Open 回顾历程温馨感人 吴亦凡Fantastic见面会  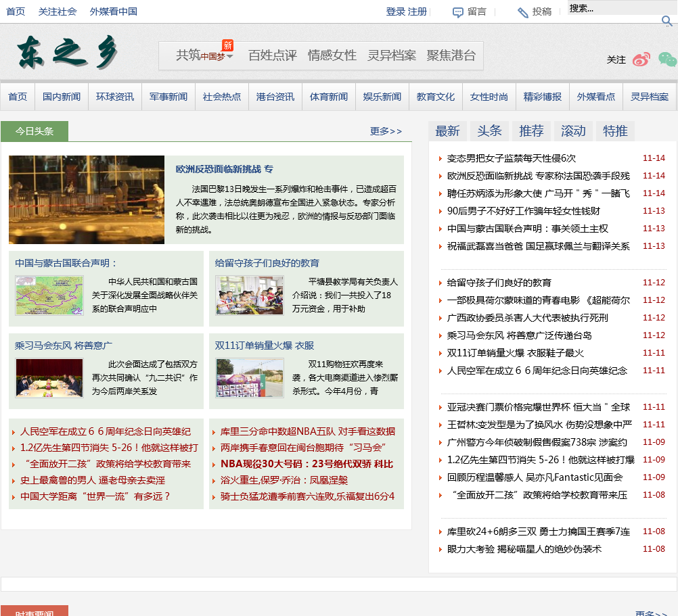tap(535, 478)
